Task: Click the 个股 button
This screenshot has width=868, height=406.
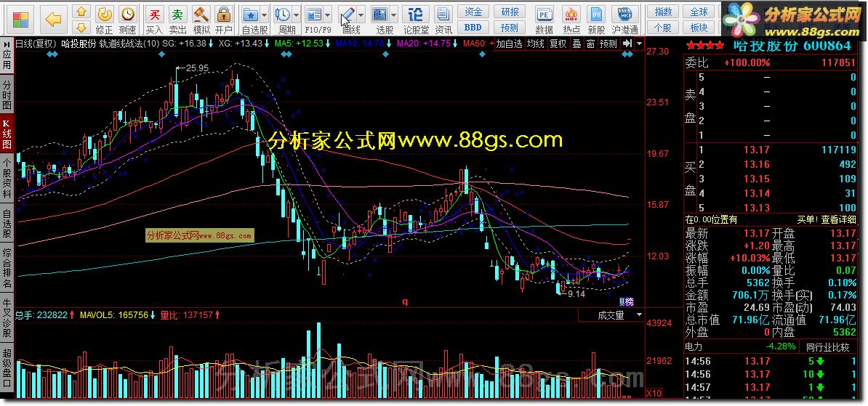Action: pos(663,27)
